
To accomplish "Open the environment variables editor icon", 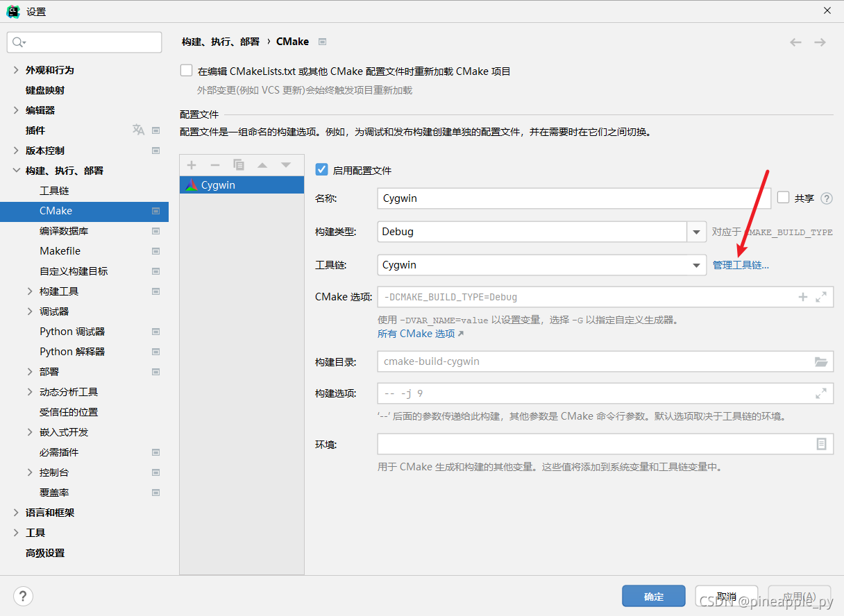I will tap(822, 444).
